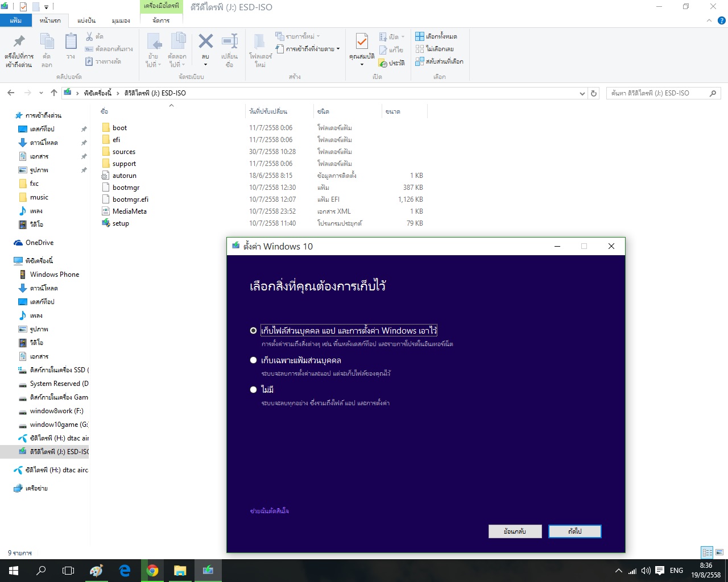Select window8work (F:) drive in navigation pane
Viewport: 728px width, 582px height.
tap(56, 411)
